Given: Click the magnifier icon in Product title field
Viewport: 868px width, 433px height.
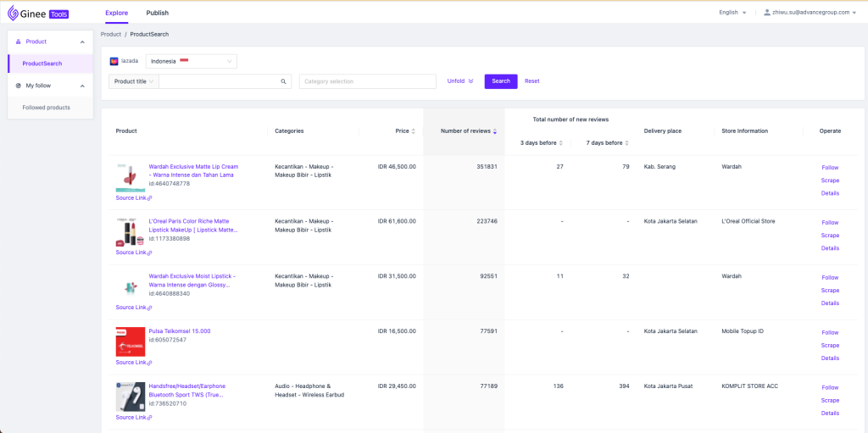Looking at the screenshot, I should (283, 81).
